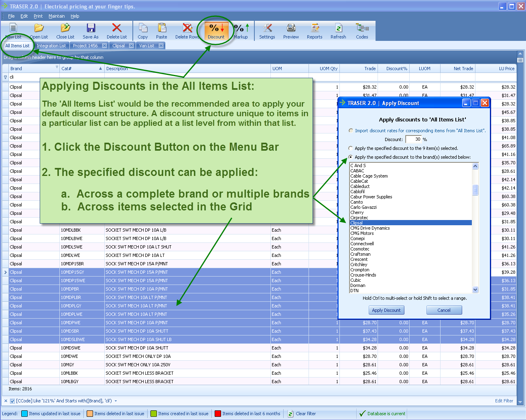Open Reports from the toolbar

coord(315,31)
